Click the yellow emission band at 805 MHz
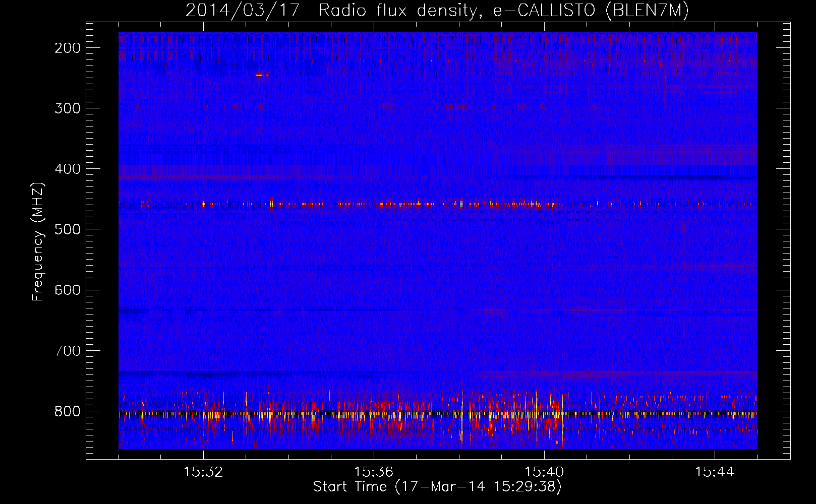The image size is (816, 504). 438,414
